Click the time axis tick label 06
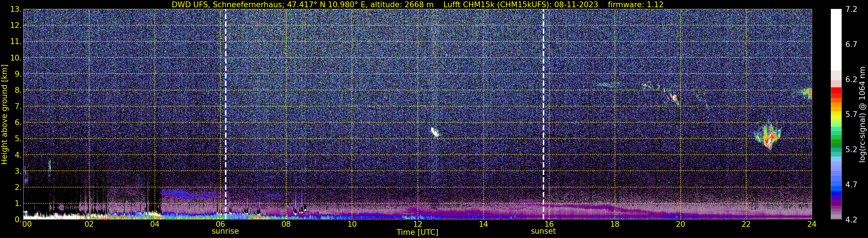 220,224
